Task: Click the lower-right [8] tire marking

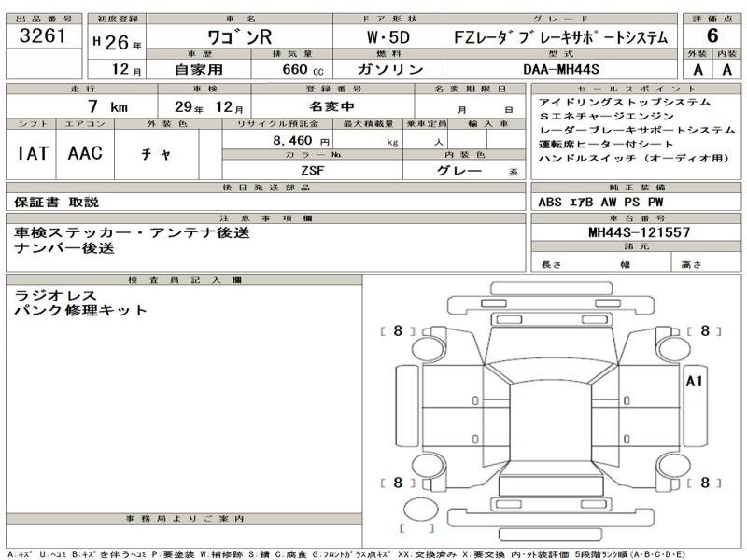Action: 706,483
